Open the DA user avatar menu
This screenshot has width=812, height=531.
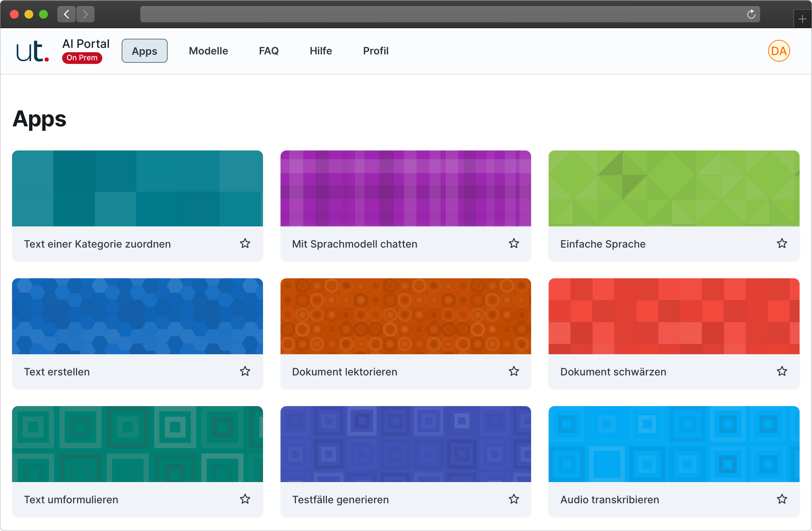[779, 51]
